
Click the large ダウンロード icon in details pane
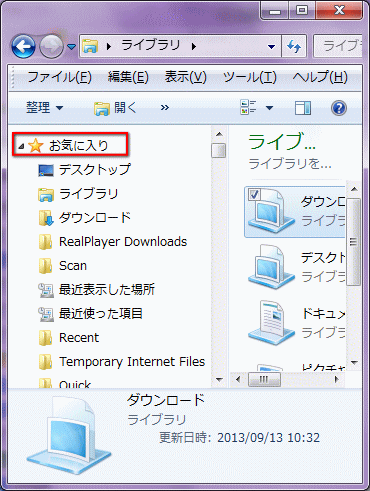[x=69, y=436]
